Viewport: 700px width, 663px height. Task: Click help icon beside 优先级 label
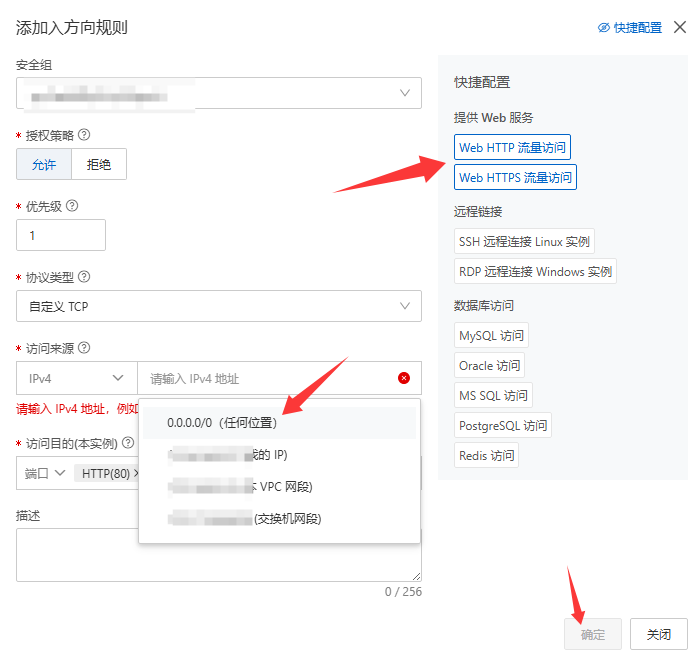72,206
